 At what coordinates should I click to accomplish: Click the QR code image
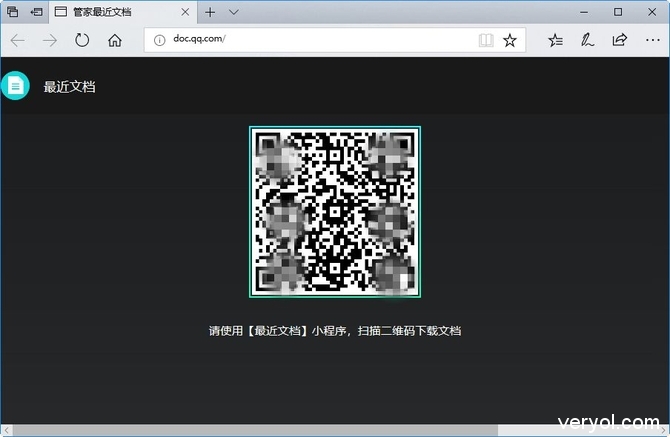pos(335,212)
